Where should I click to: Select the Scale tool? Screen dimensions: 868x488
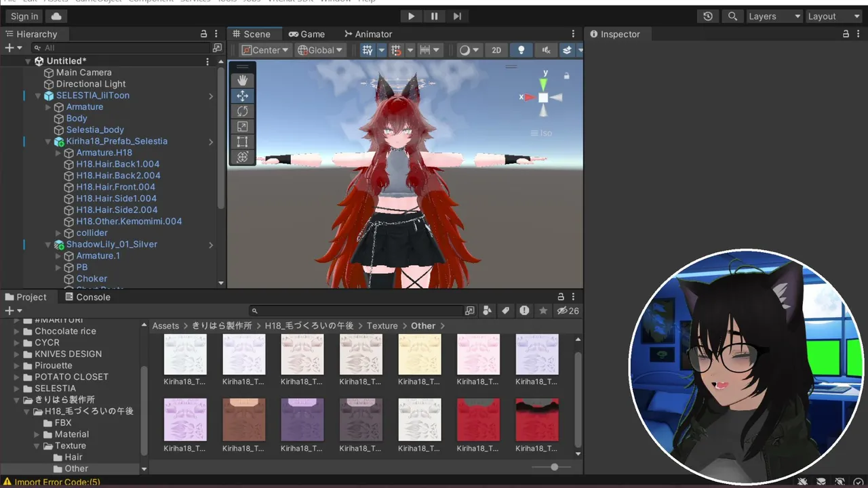242,127
